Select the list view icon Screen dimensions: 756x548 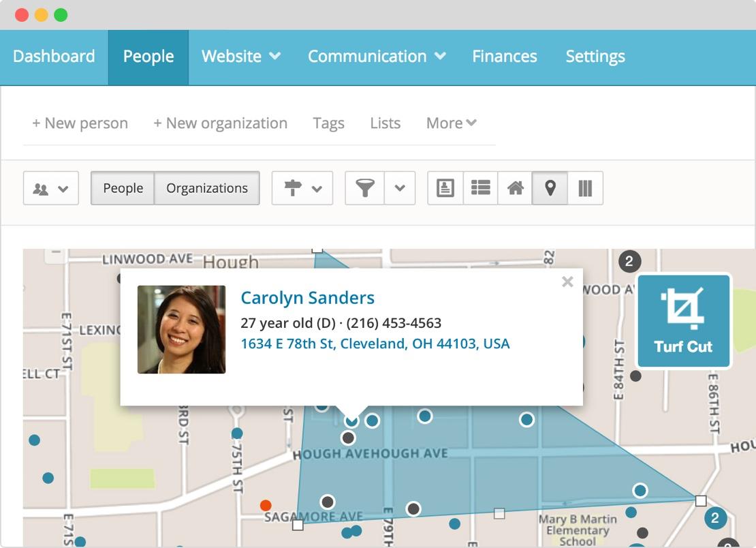tap(481, 188)
